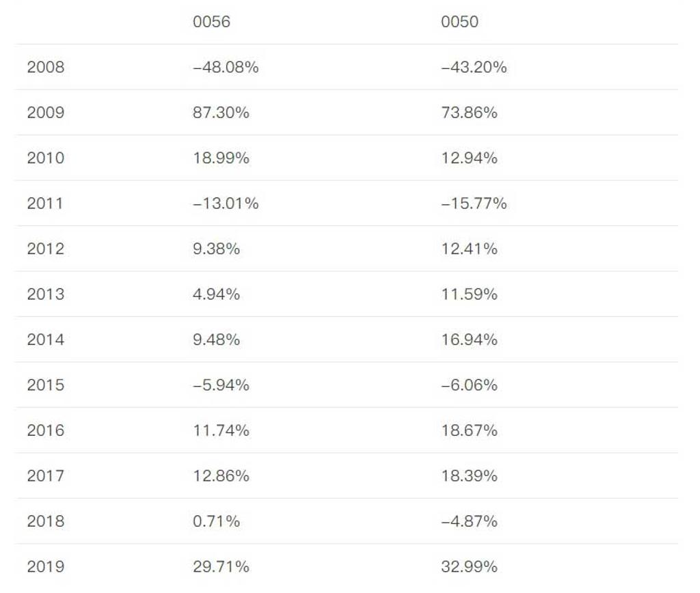Select the −4.87% cell under 0050
Screen dimensions: 700x593
pyautogui.click(x=469, y=521)
